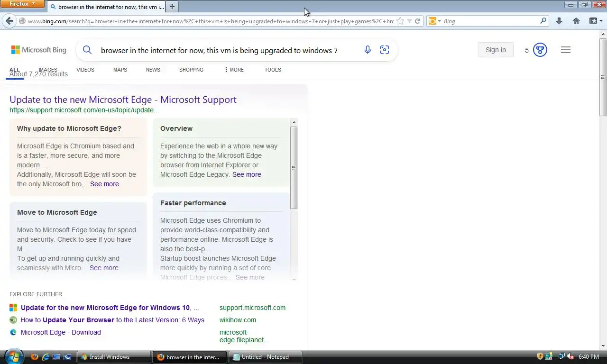Image resolution: width=607 pixels, height=364 pixels.
Task: Open Microsoft Rewards medal icon
Action: tap(540, 50)
